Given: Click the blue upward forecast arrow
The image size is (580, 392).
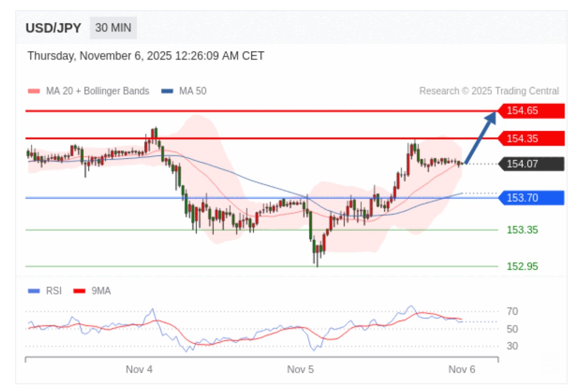Looking at the screenshot, I should click(481, 138).
